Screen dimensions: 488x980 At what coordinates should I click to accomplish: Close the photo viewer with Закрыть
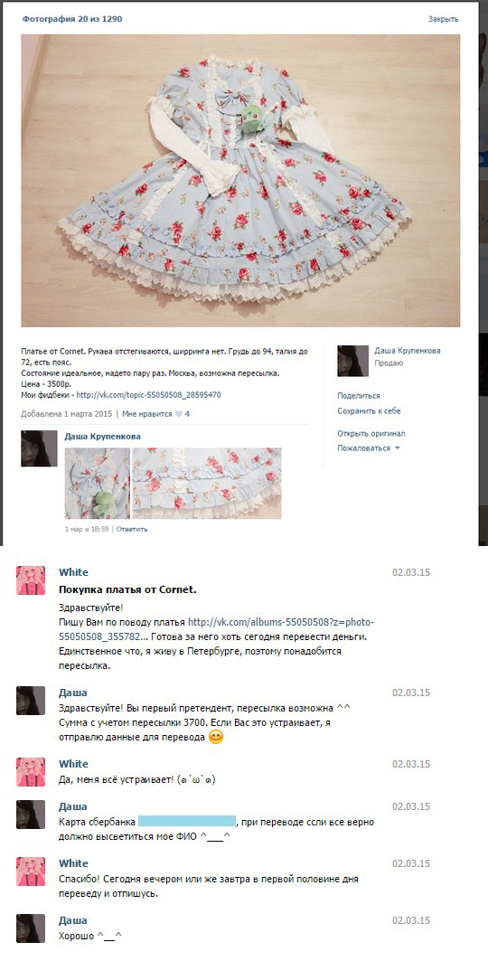coord(443,19)
